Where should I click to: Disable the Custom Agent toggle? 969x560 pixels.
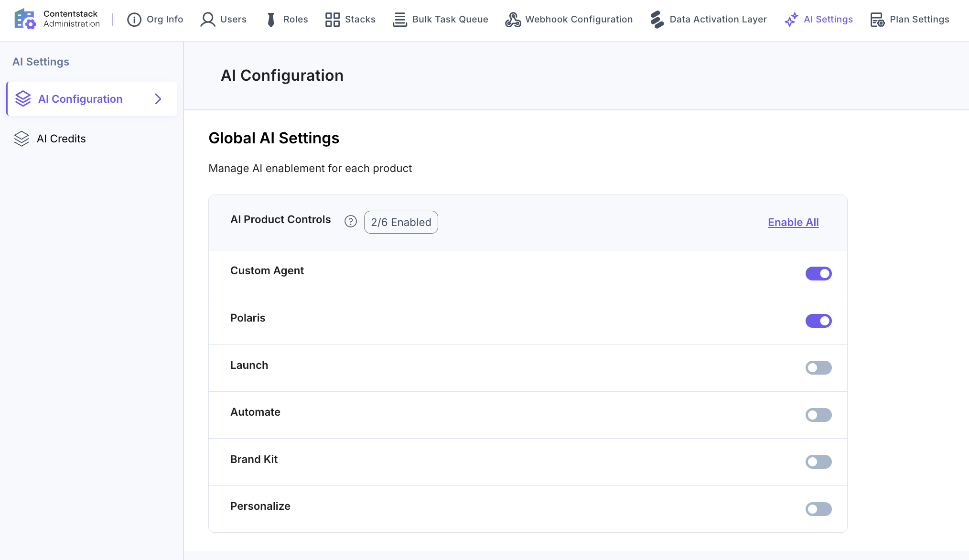point(818,273)
